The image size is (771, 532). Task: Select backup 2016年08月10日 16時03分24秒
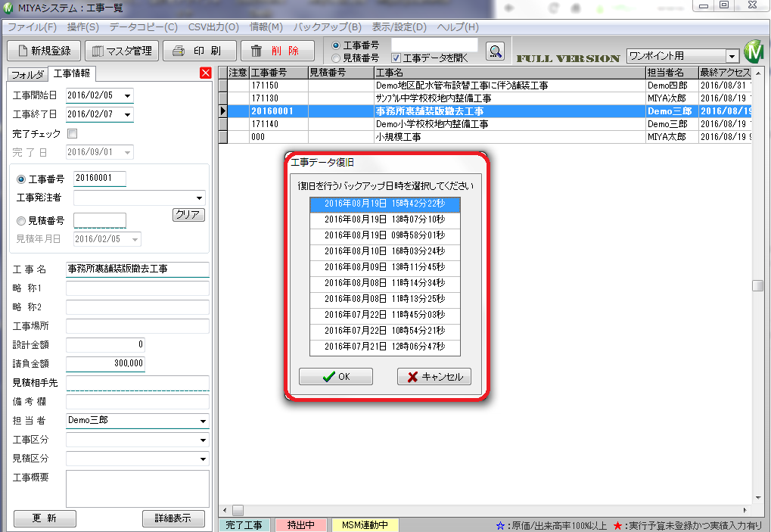(x=385, y=251)
